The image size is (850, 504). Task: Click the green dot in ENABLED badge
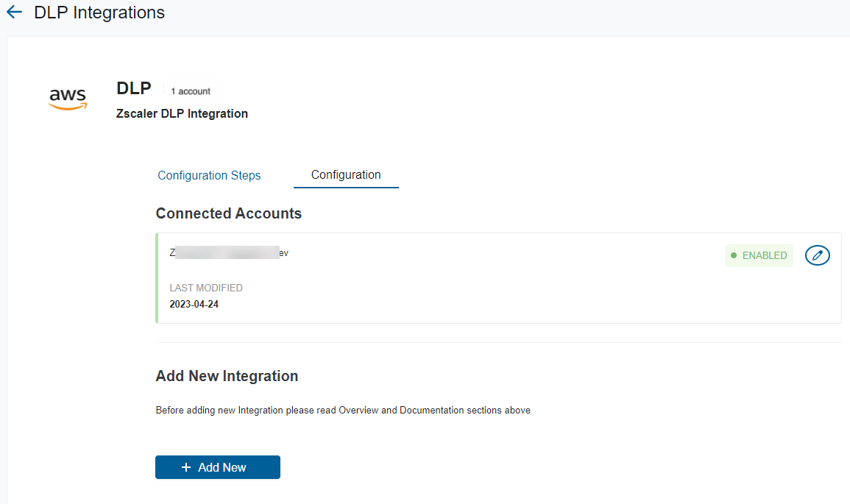[x=734, y=255]
